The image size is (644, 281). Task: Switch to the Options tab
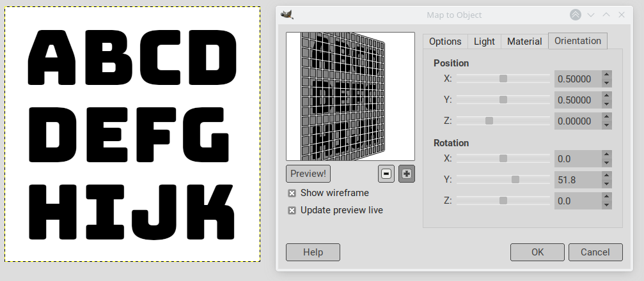pos(445,42)
